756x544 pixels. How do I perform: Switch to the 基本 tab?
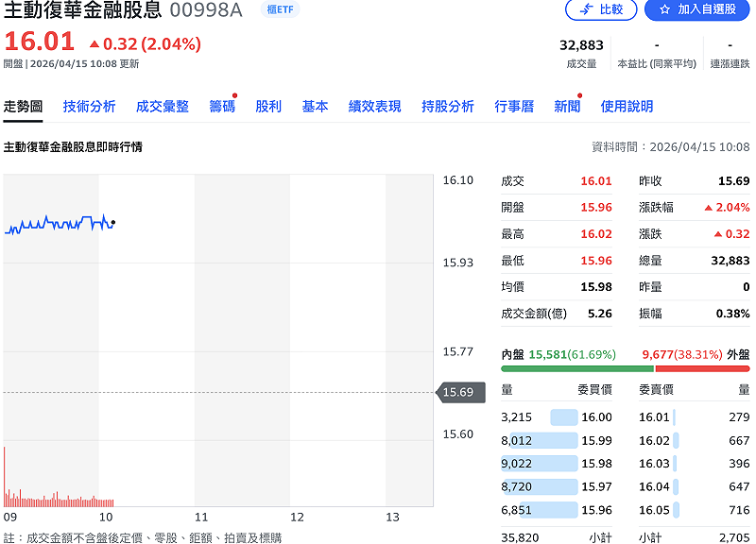pyautogui.click(x=315, y=107)
